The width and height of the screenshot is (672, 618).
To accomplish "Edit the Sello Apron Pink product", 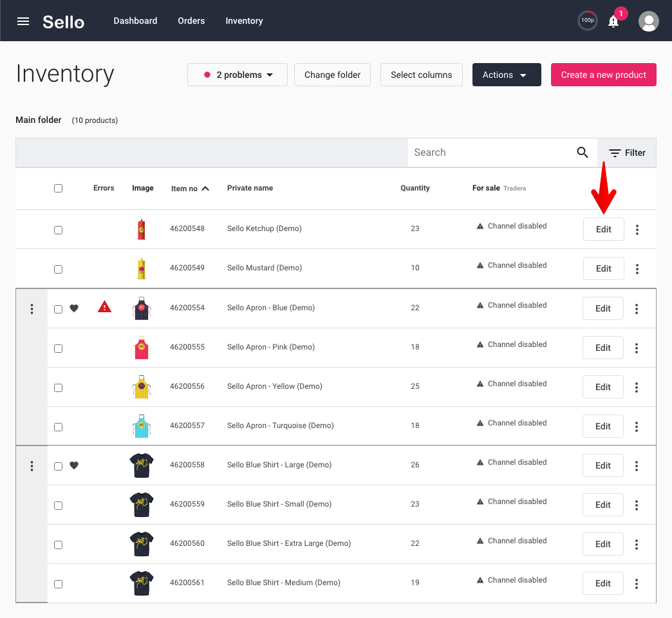I will [x=603, y=348].
